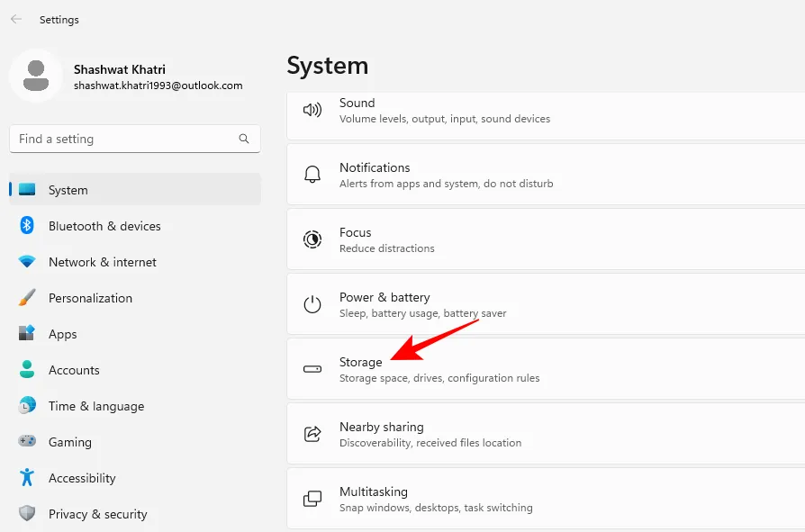Click the Focus target icon

pyautogui.click(x=312, y=239)
